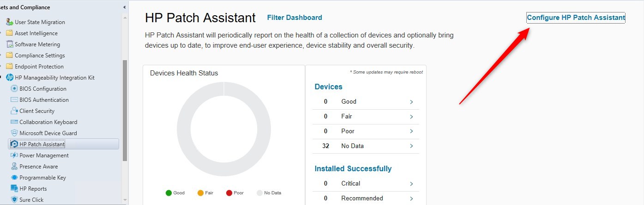Select the Power Management icon

(x=14, y=155)
